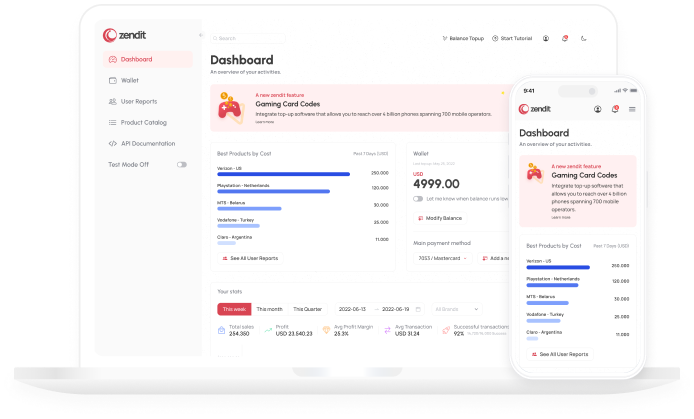Open the user profile icon on laptop header

click(x=546, y=38)
